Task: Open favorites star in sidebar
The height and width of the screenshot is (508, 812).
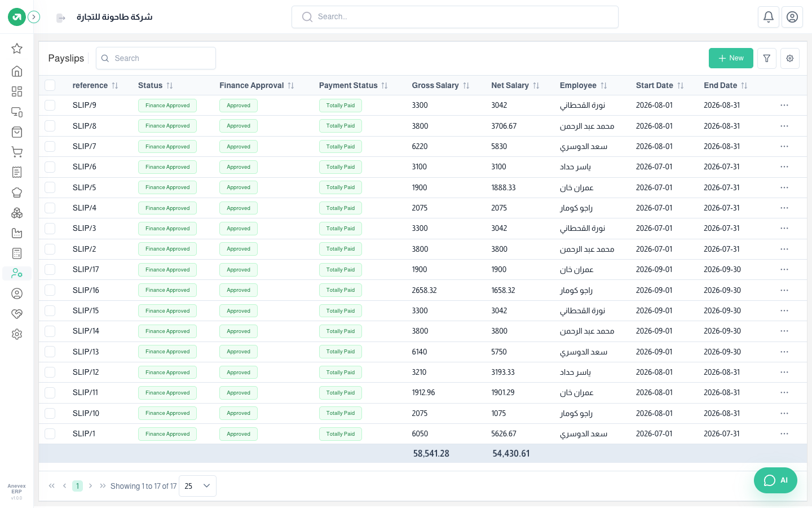Action: click(17, 49)
